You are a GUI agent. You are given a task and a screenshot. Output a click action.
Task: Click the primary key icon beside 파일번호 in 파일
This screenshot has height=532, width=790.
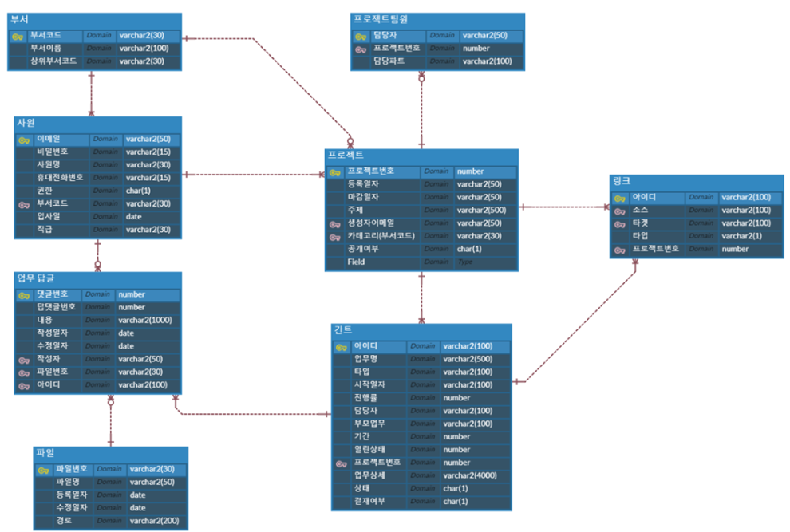[42, 470]
